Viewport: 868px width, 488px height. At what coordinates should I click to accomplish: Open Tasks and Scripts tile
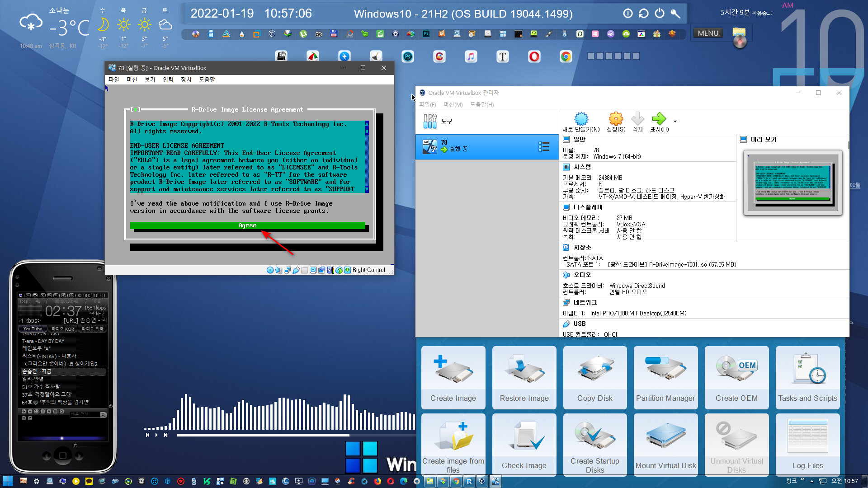point(807,378)
